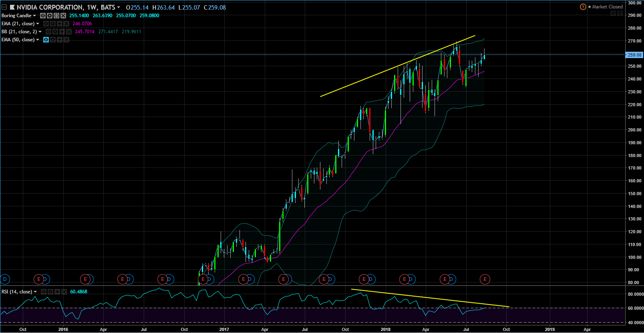Select the yellow trendline on the price chart

pos(398,66)
